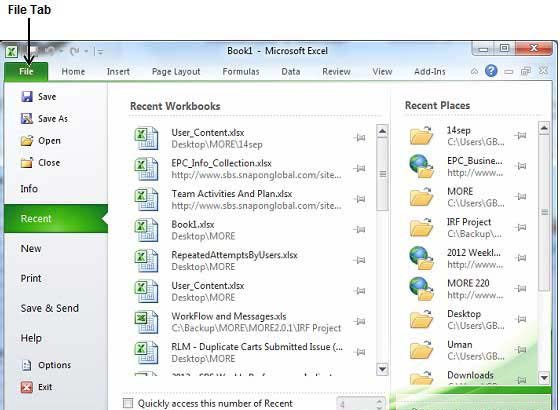Click the up arrow on the Recent Workbooks scrollbar

pos(382,131)
